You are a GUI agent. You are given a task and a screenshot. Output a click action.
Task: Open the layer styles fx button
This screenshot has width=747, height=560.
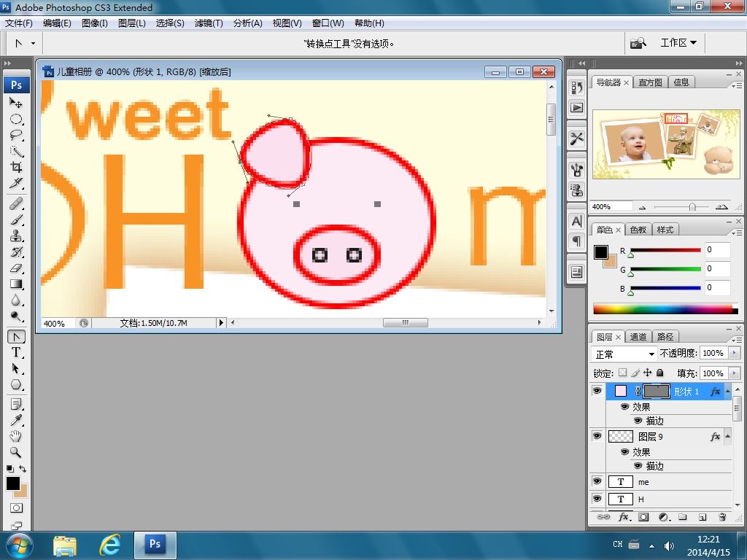click(624, 517)
